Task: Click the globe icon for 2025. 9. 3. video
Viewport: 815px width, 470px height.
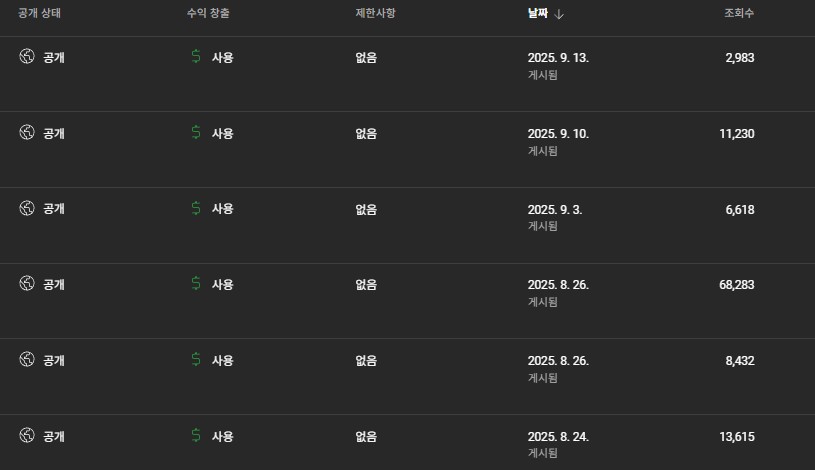Action: 27,208
